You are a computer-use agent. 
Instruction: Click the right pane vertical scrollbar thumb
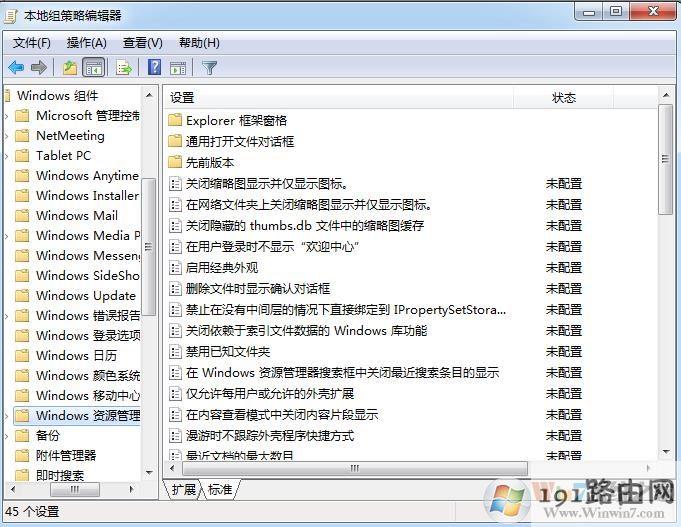665,159
